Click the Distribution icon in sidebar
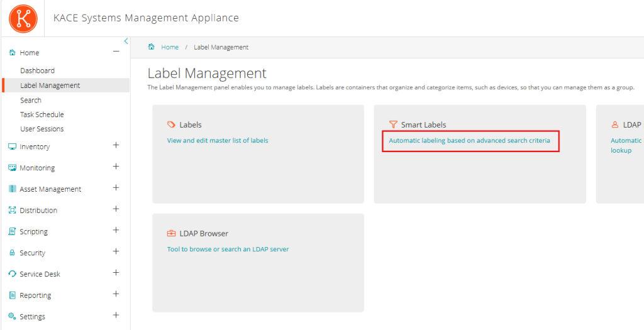Viewport: 644px width, 330px height. pyautogui.click(x=12, y=211)
